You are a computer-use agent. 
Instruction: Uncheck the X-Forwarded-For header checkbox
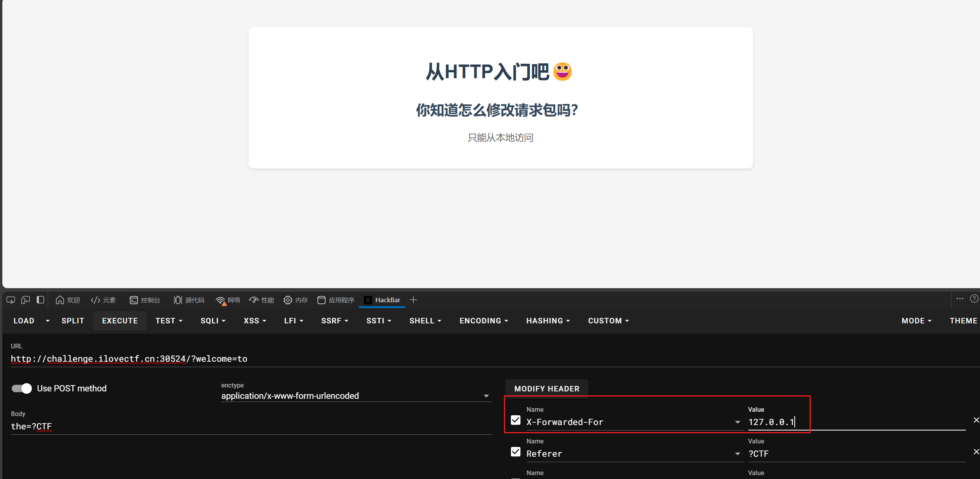[x=516, y=420]
